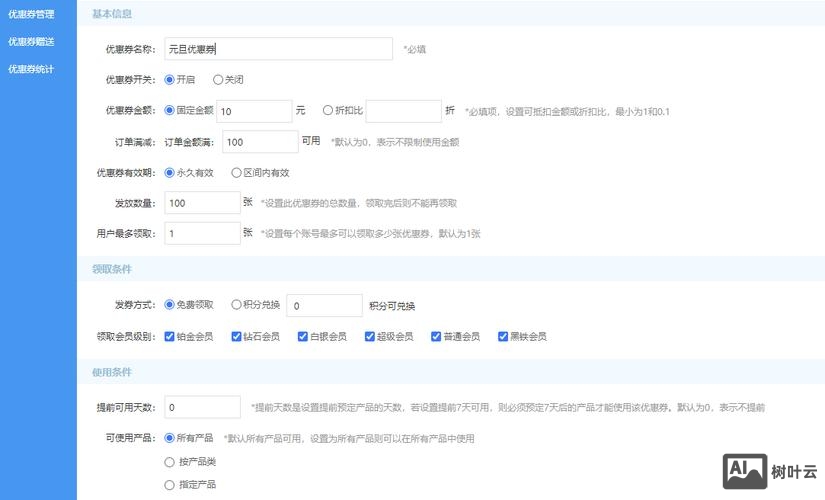Uncheck the 超级会员 checkbox
Image resolution: width=825 pixels, height=500 pixels.
pyautogui.click(x=369, y=336)
